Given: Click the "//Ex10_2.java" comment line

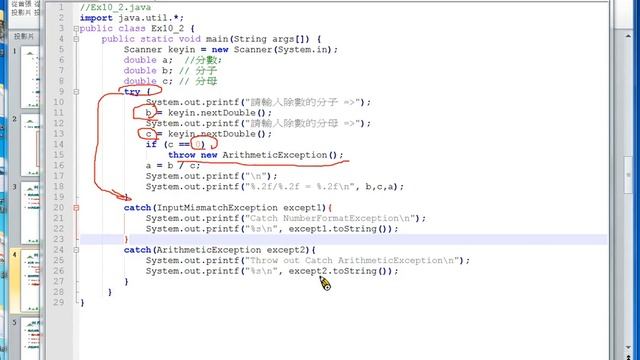Looking at the screenshot, I should click(x=116, y=7).
